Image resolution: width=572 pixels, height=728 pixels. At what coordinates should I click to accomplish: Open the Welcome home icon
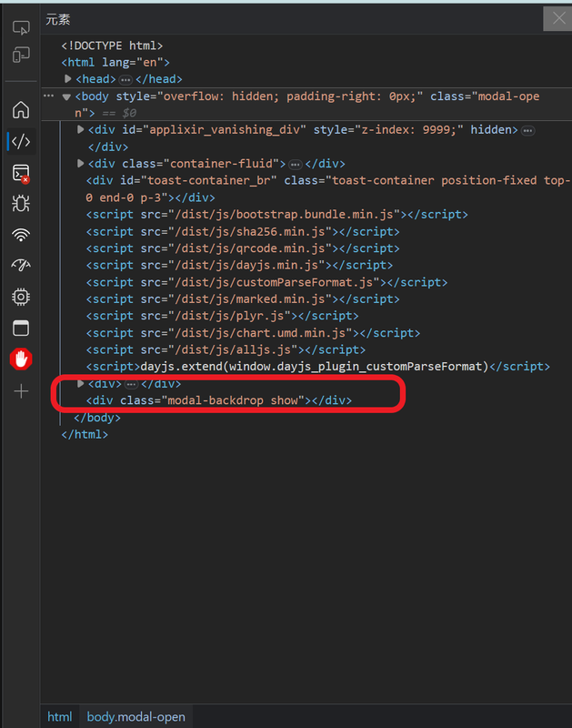click(x=21, y=110)
